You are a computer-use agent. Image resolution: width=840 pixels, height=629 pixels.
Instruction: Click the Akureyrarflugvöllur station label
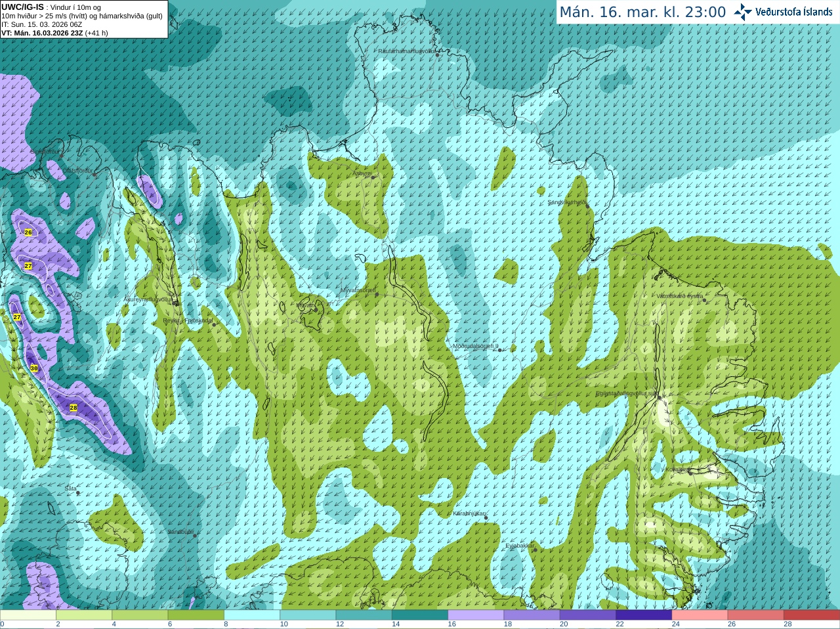pos(148,299)
